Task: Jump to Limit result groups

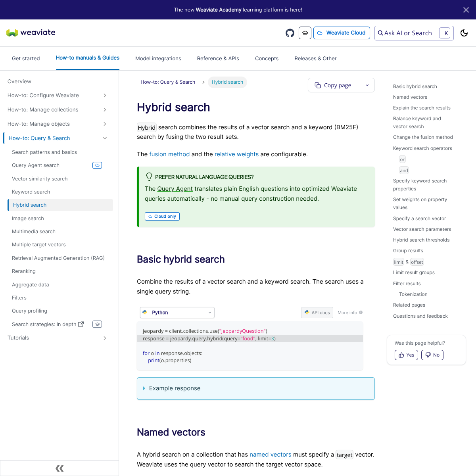Action: [414, 273]
